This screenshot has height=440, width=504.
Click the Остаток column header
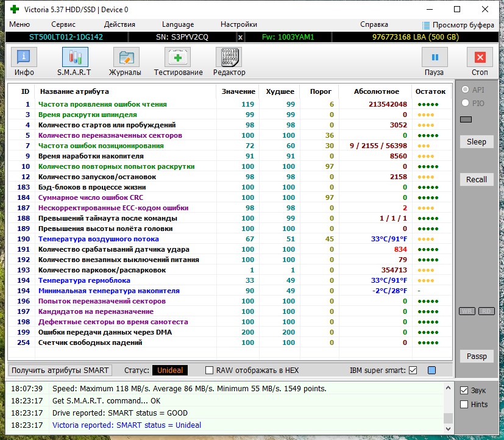pos(430,91)
